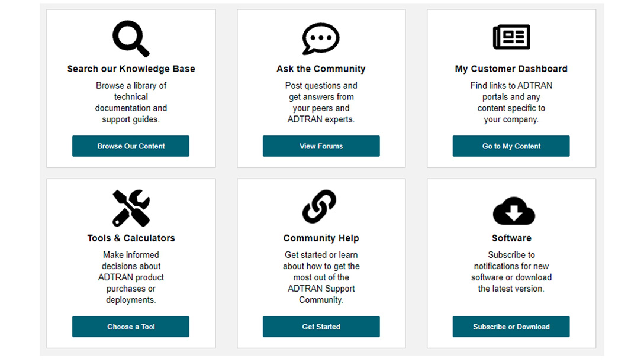The width and height of the screenshot is (644, 362).
Task: Click the Knowledge Base description text
Action: point(131,102)
